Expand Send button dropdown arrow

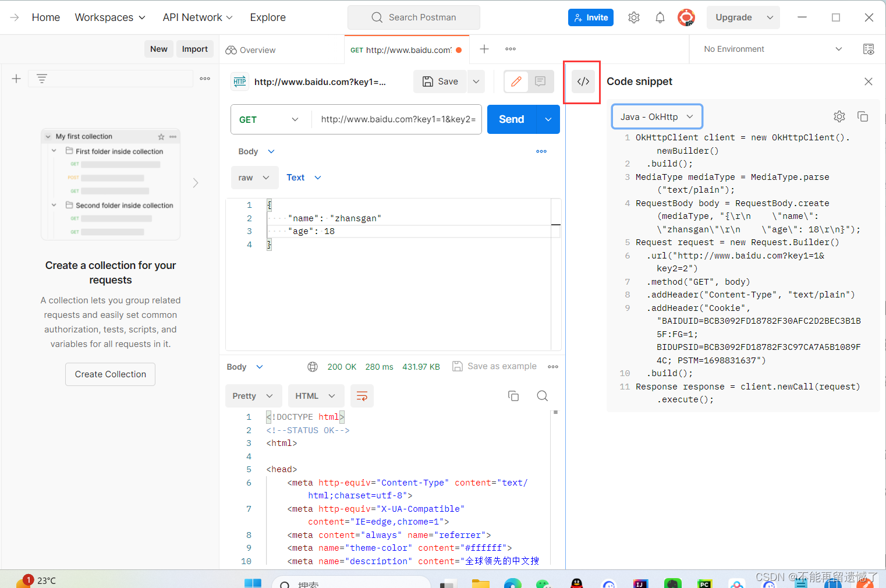(548, 119)
